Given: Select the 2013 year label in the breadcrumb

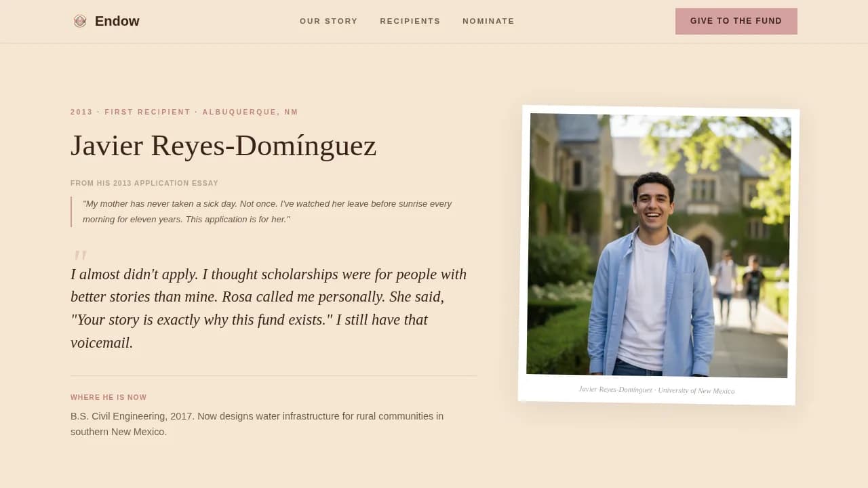Looking at the screenshot, I should [81, 112].
